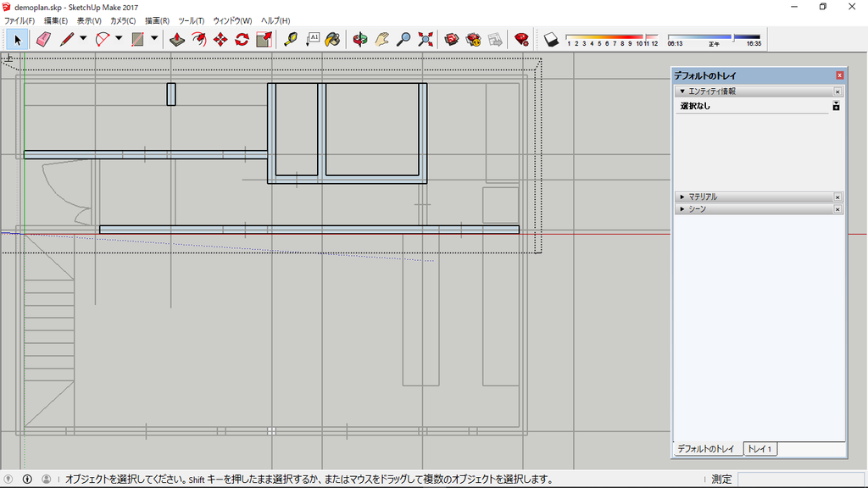
Task: Close the エンティティ情報 panel
Action: coord(837,91)
